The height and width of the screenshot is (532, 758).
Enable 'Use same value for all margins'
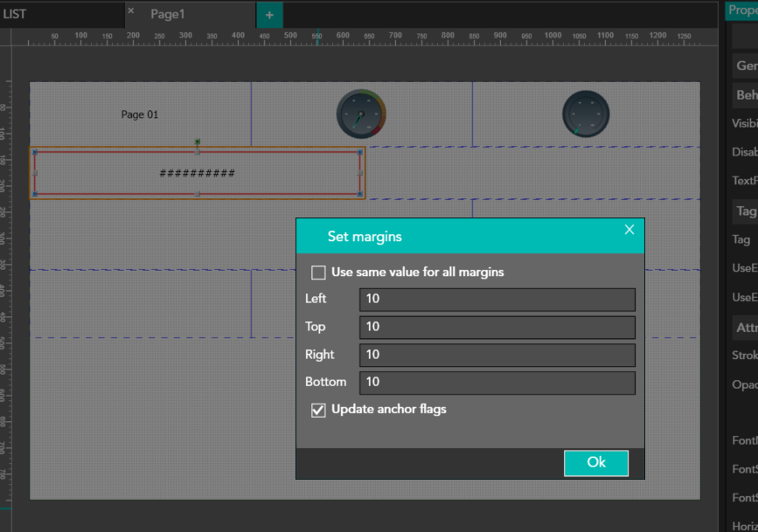coord(319,273)
